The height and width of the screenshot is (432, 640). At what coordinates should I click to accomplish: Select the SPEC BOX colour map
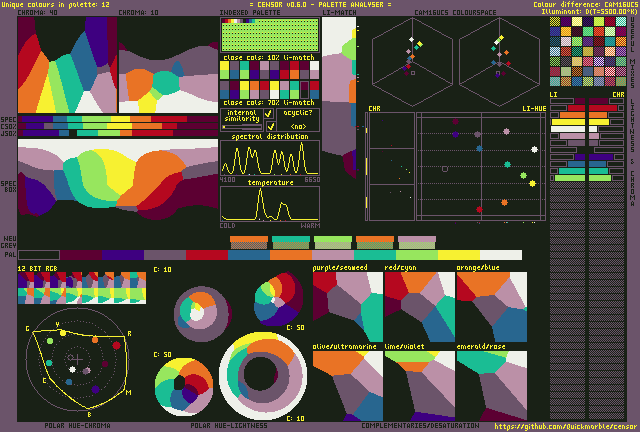click(118, 179)
